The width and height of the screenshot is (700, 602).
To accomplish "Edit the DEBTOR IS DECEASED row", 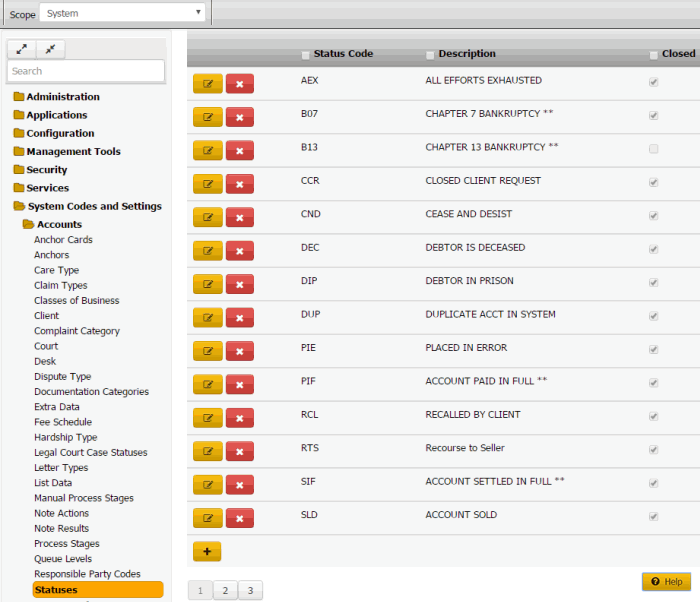I will (207, 250).
